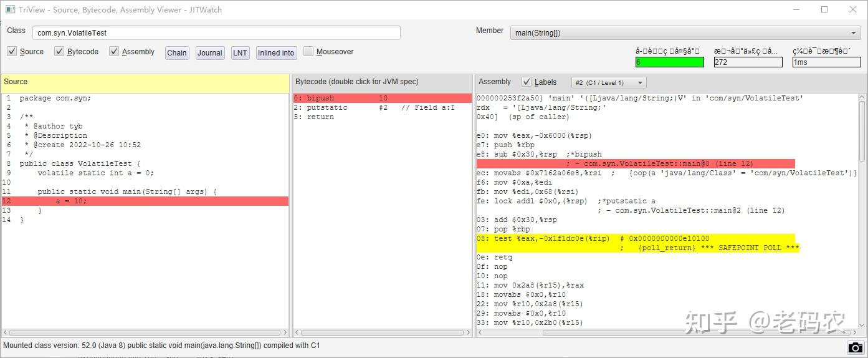Click assembly line 'ec: movabs $0x7162a06e8,%rsi'
The height and width of the screenshot is (358, 868).
pyautogui.click(x=667, y=173)
